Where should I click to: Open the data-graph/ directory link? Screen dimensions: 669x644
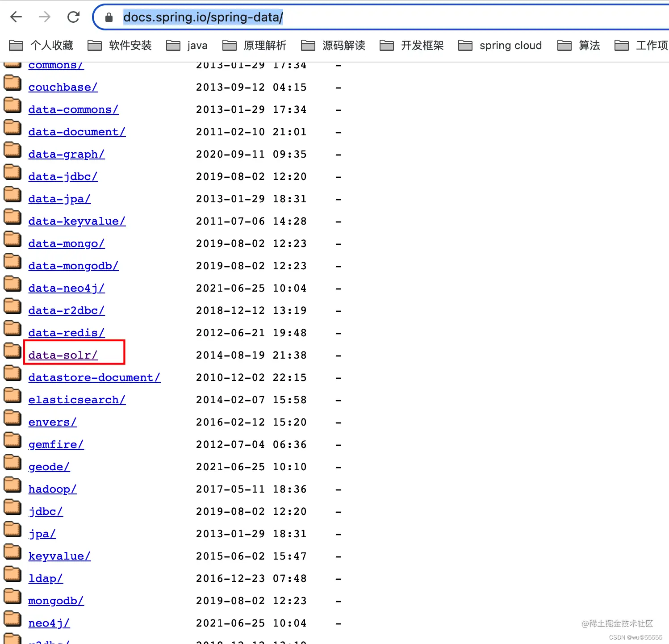(67, 154)
